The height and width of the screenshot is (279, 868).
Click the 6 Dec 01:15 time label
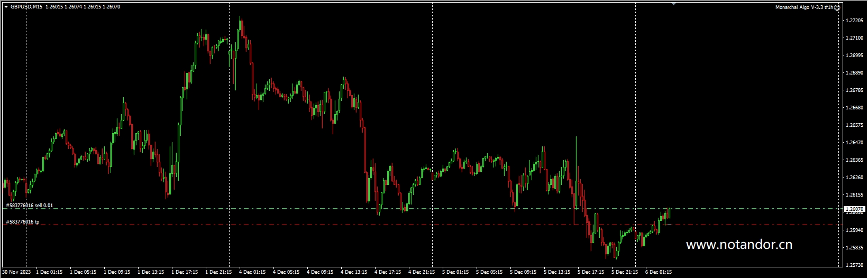659,273
